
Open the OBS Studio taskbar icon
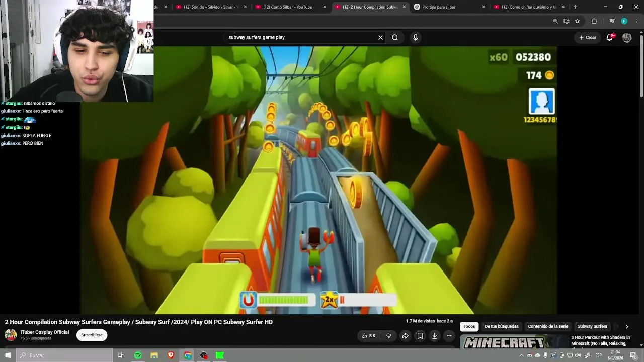(x=204, y=355)
